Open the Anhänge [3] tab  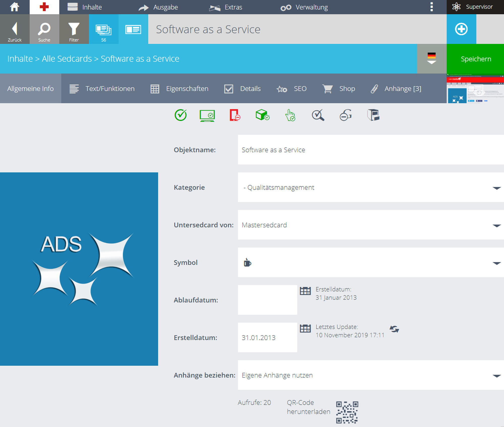[x=396, y=89]
